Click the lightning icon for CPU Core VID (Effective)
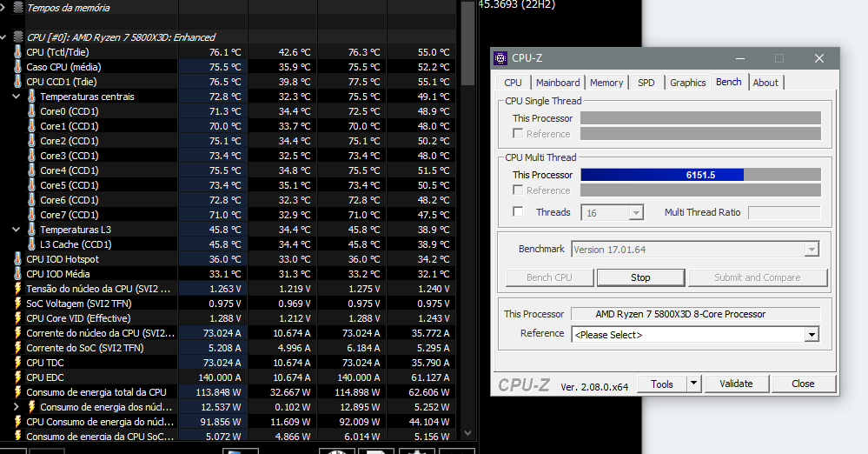The height and width of the screenshot is (454, 868). pos(17,318)
